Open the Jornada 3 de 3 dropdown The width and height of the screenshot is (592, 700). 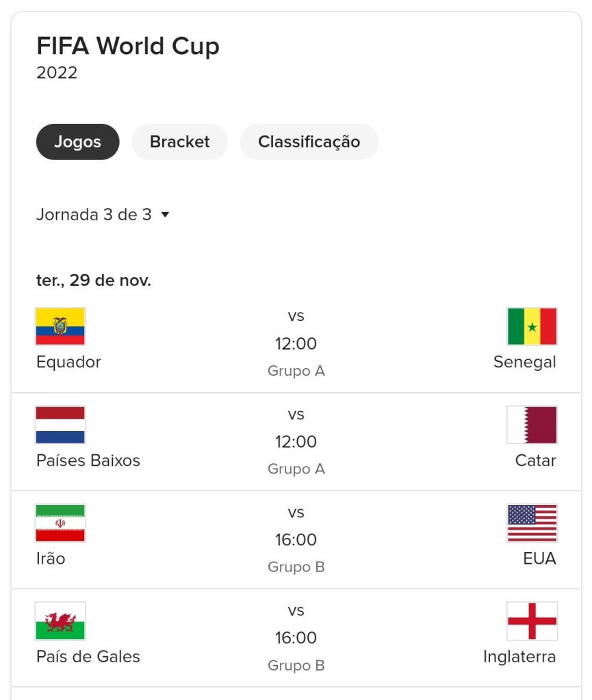(94, 215)
